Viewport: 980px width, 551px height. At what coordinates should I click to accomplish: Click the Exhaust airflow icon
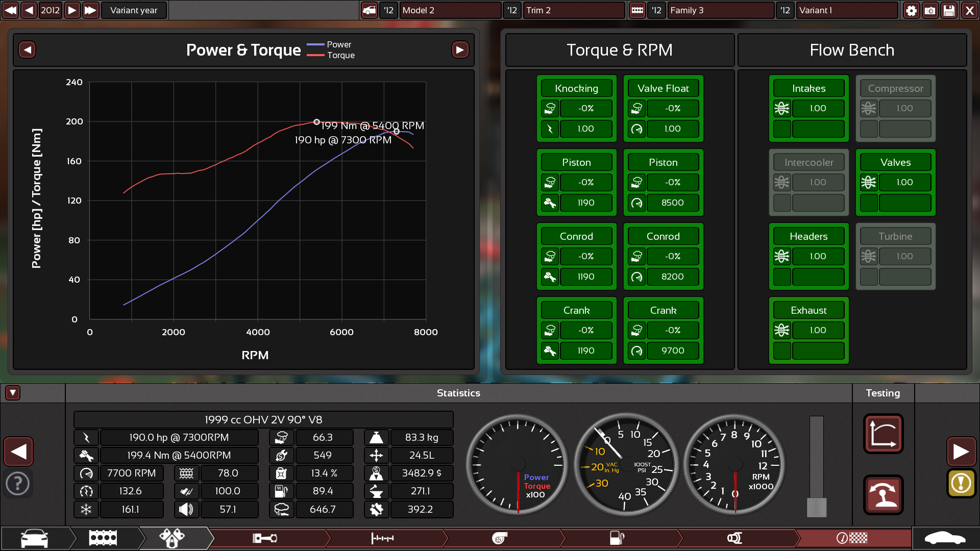click(781, 330)
